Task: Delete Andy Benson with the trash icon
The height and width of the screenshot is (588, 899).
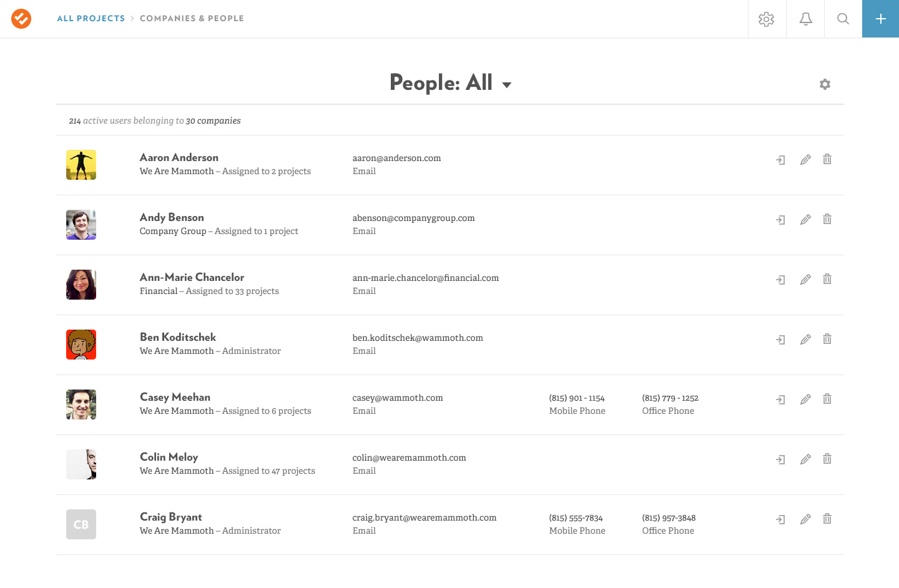Action: pyautogui.click(x=827, y=219)
